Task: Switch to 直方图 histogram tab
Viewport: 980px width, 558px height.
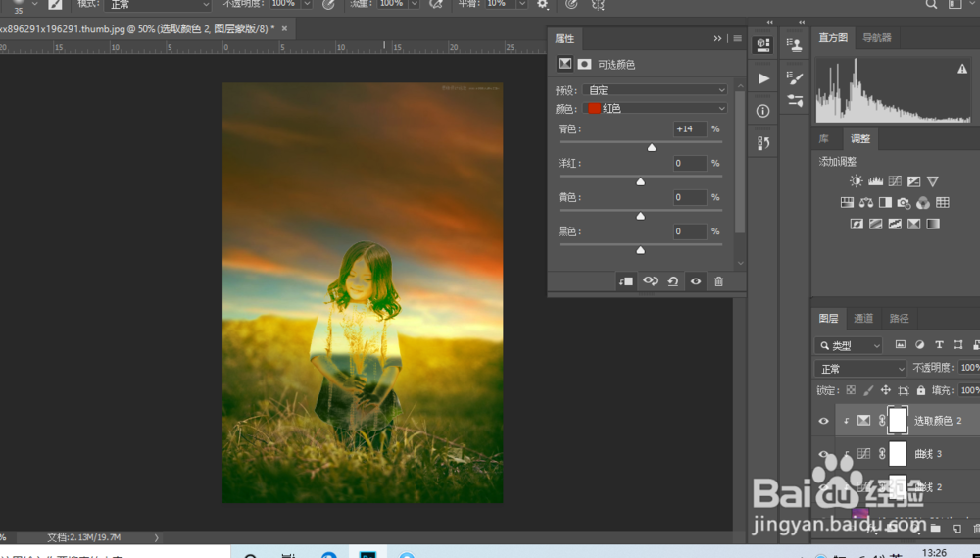Action: [832, 38]
